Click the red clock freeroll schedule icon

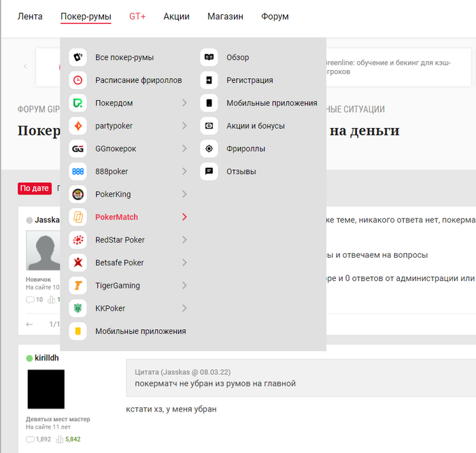[x=78, y=80]
